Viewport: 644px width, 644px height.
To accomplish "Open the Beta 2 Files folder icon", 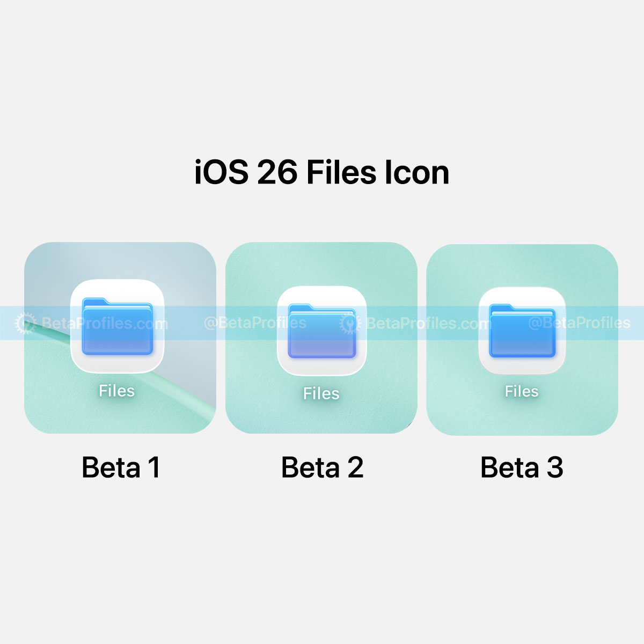I will (321, 331).
